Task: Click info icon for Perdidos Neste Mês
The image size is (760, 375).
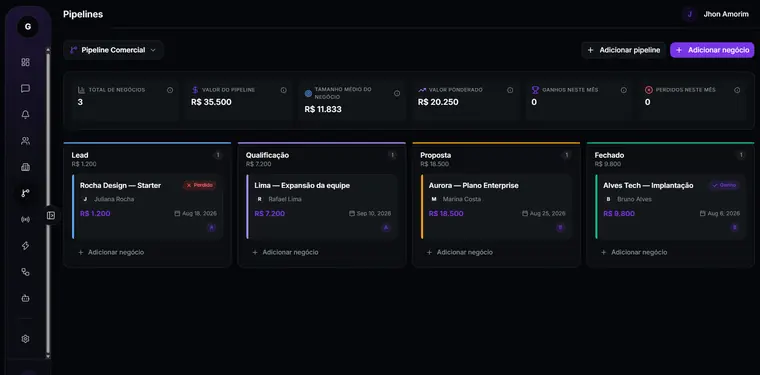Action: (x=737, y=90)
